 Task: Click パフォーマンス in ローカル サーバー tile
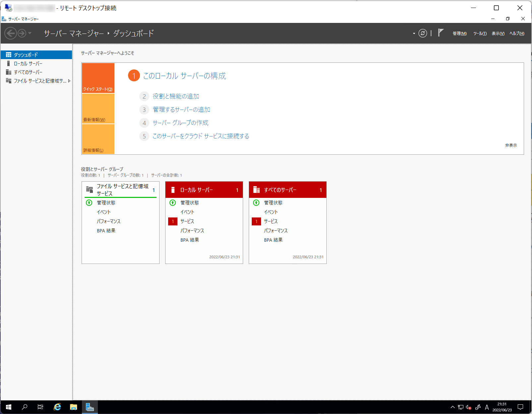(192, 231)
